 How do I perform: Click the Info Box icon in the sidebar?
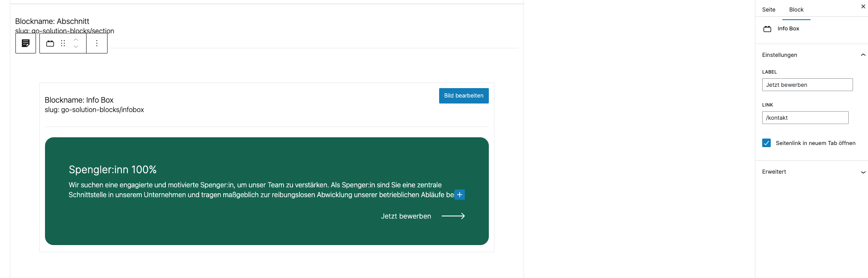767,29
